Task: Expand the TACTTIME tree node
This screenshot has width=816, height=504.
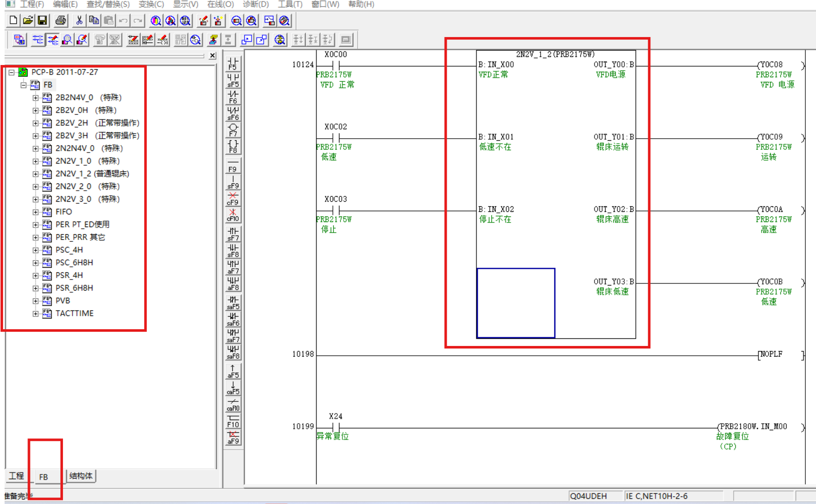Action: coord(36,313)
